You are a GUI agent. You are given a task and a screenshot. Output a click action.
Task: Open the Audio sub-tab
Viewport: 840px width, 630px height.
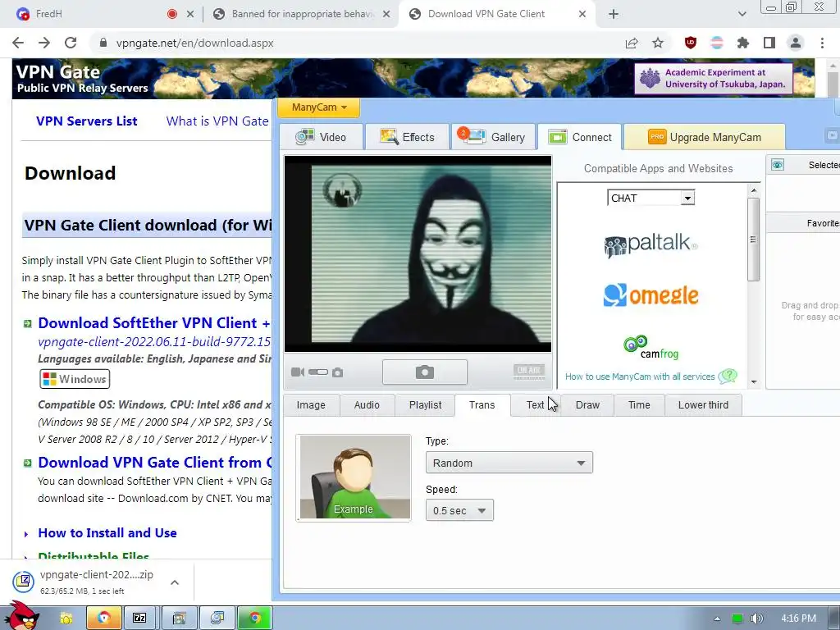pyautogui.click(x=367, y=405)
